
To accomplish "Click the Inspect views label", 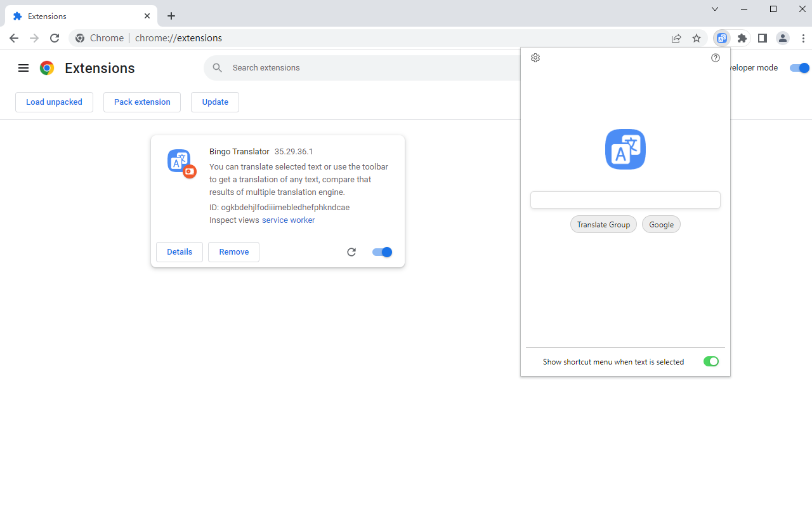I will [x=234, y=220].
